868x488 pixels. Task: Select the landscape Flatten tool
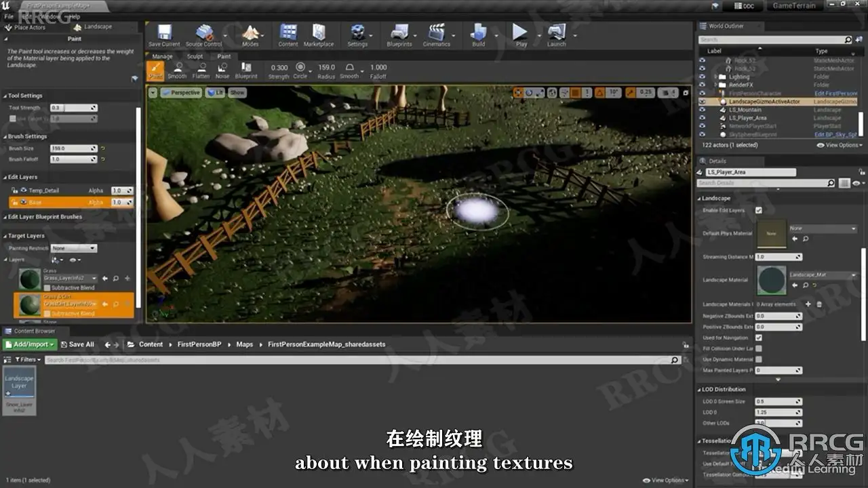pyautogui.click(x=201, y=70)
